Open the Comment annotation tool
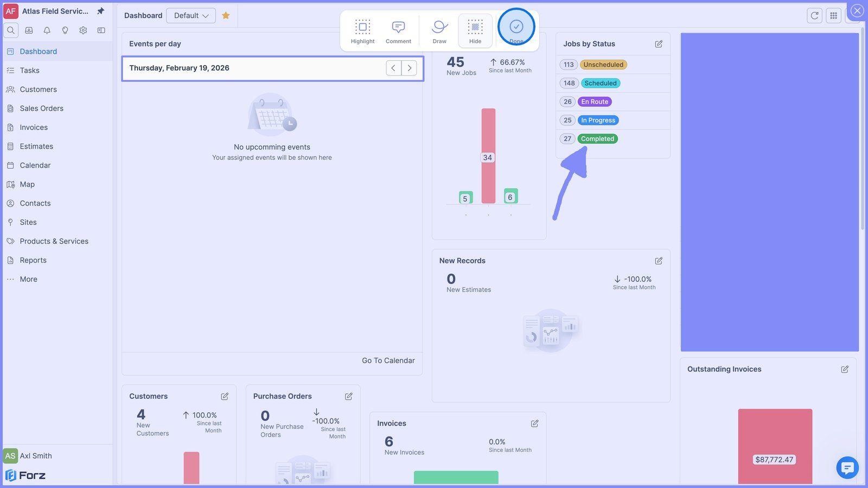This screenshot has width=868, height=488. [x=398, y=31]
